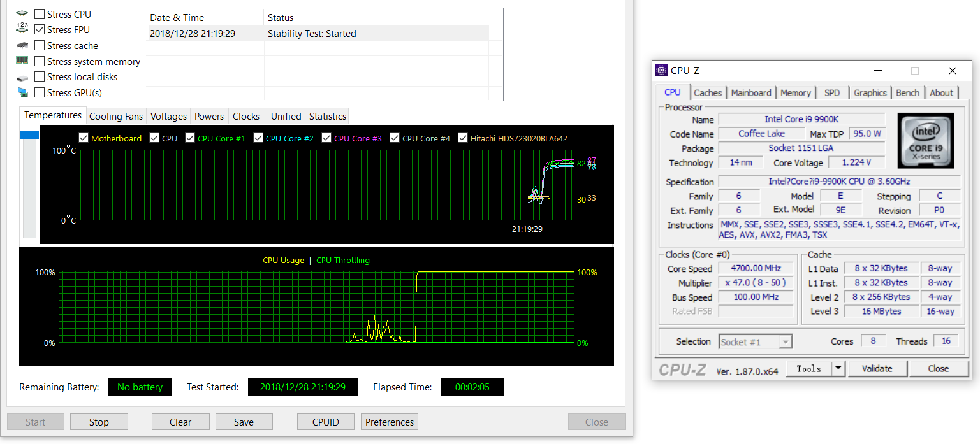Uncheck the Stress FPU checkbox
980x444 pixels.
[40, 29]
